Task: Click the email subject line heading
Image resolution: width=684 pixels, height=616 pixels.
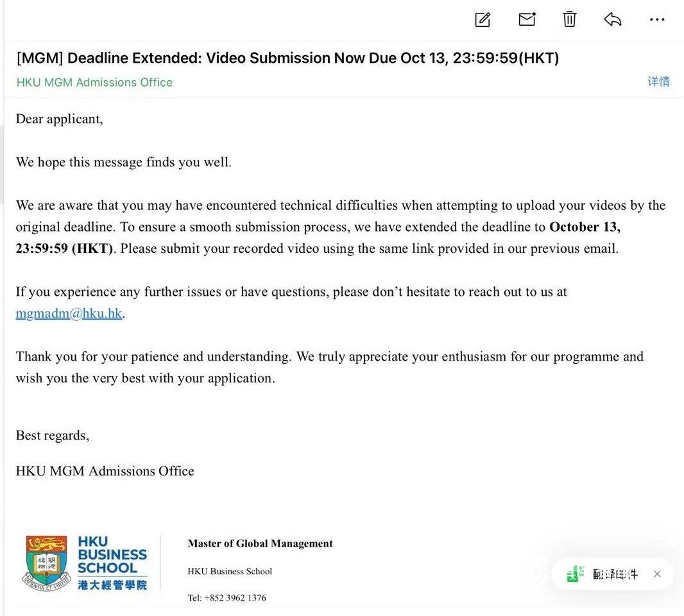Action: pos(287,58)
